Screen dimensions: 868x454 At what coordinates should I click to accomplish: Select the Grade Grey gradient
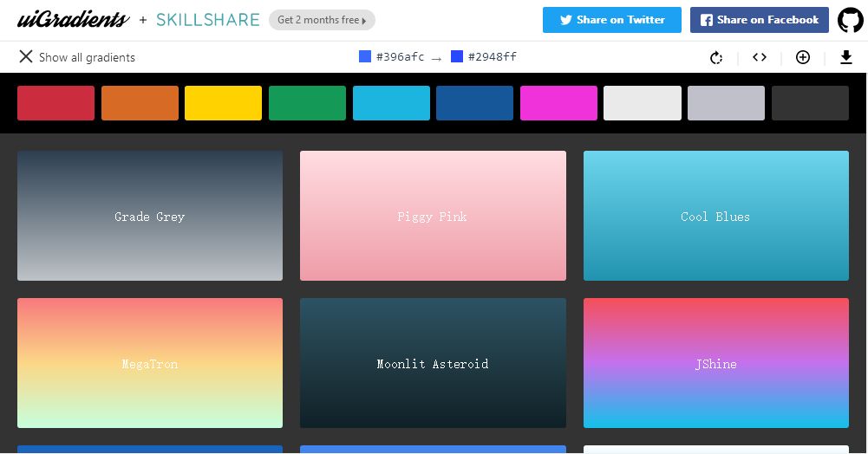click(150, 216)
